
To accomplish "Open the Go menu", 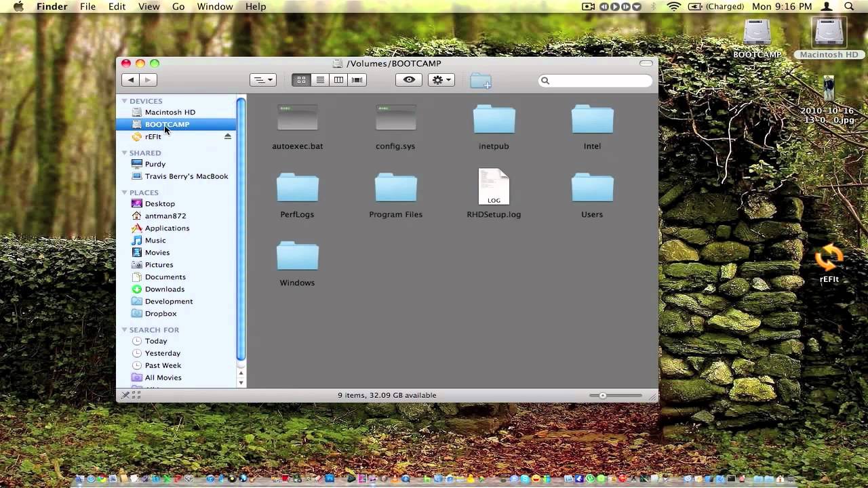I will point(178,7).
